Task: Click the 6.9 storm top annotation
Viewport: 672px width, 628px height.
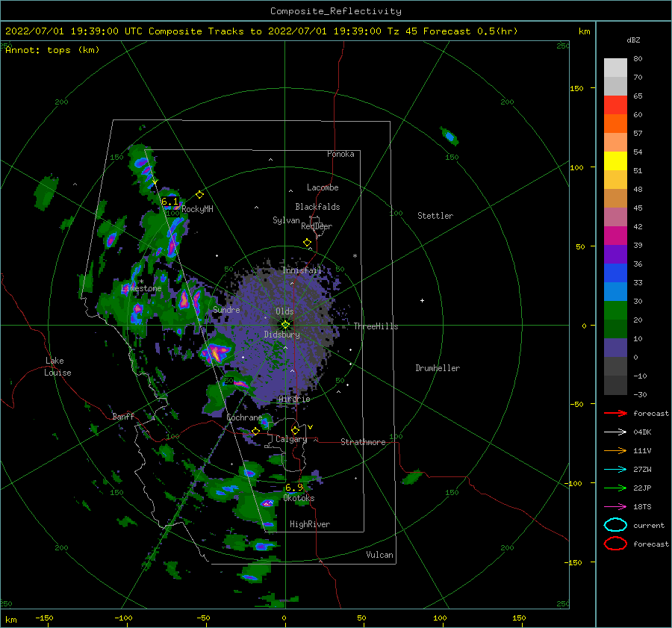Action: click(294, 488)
